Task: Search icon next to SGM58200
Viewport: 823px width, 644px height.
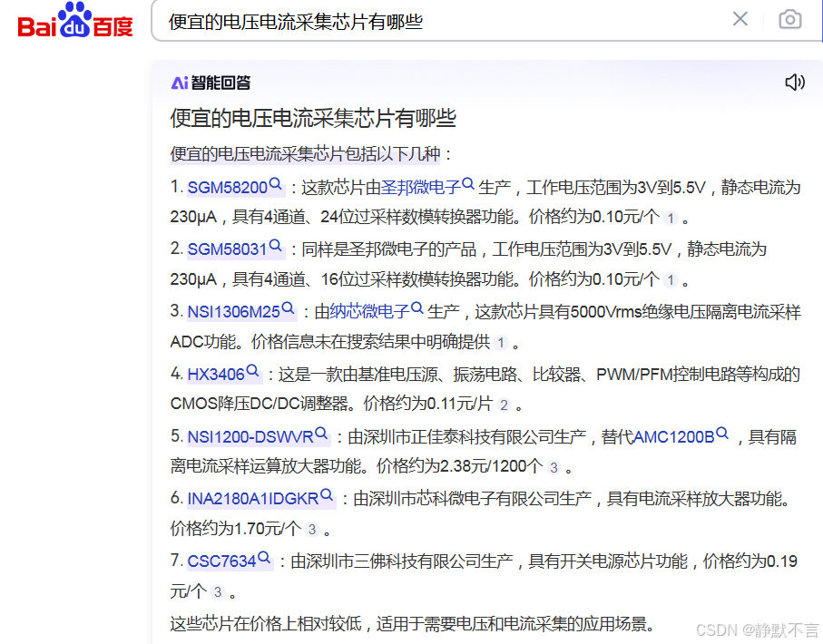Action: [276, 184]
